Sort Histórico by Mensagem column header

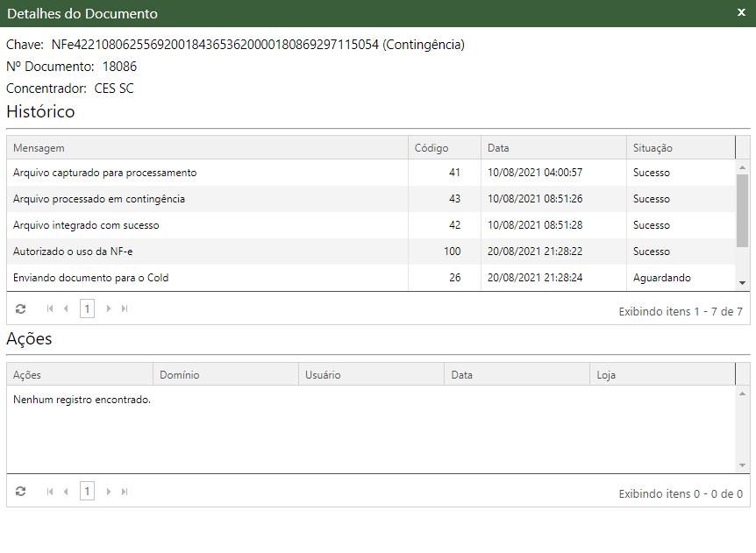pos(39,148)
